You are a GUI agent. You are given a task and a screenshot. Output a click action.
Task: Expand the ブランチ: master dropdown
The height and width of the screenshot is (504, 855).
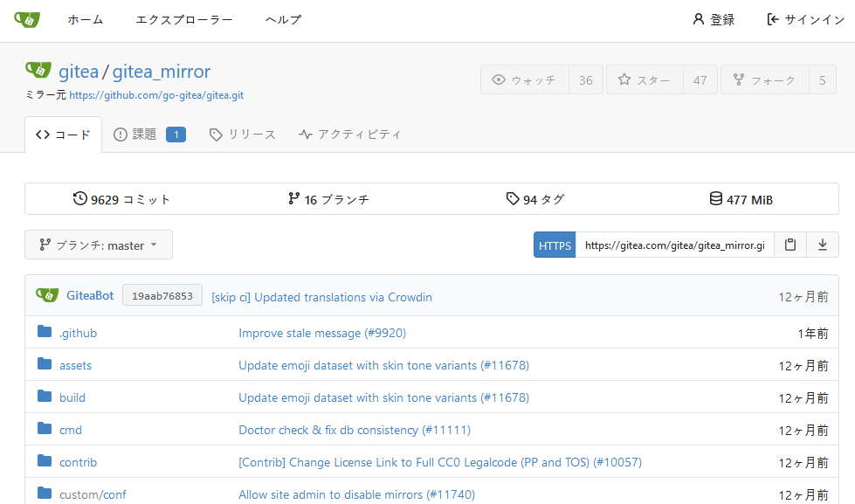[x=99, y=245]
